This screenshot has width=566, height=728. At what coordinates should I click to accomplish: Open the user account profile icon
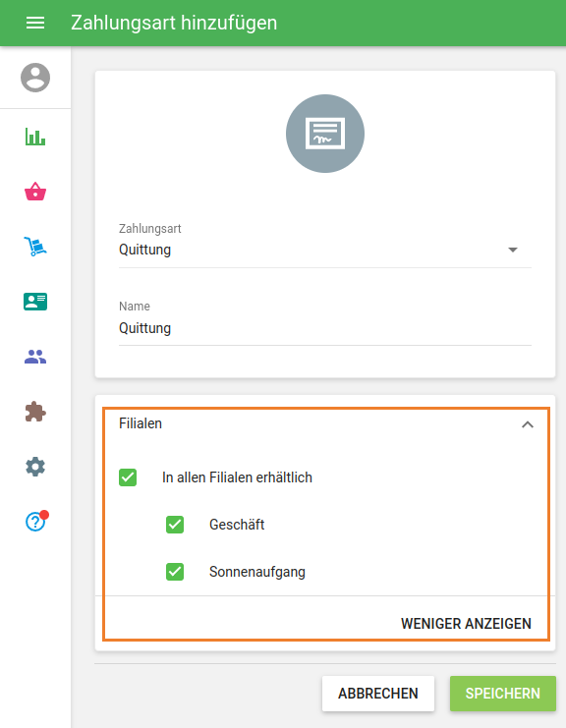click(x=35, y=78)
